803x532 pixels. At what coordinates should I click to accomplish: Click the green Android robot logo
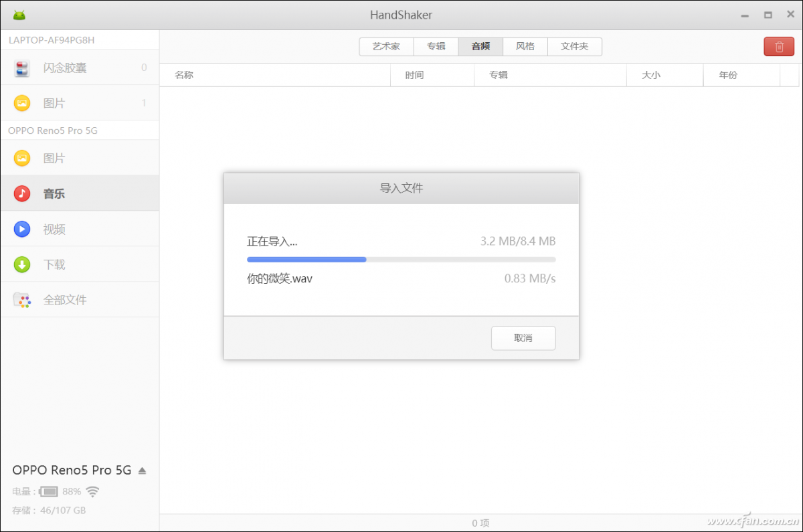pos(19,14)
